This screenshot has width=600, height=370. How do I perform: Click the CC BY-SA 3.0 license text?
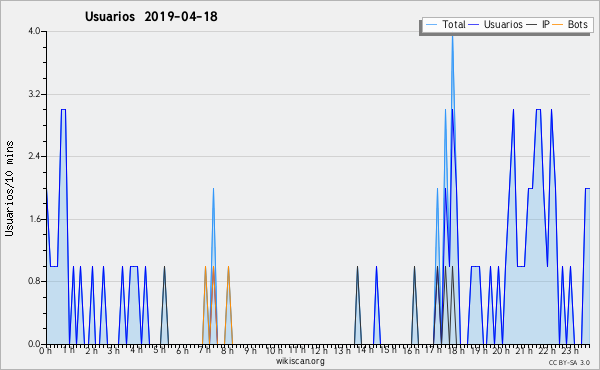pos(569,362)
